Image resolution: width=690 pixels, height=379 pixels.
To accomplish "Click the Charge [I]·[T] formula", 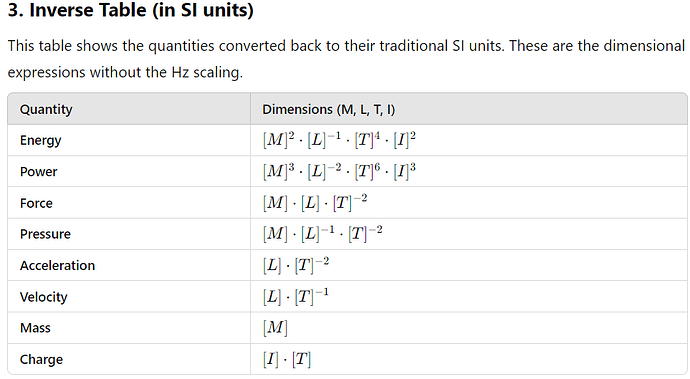I will tap(287, 359).
